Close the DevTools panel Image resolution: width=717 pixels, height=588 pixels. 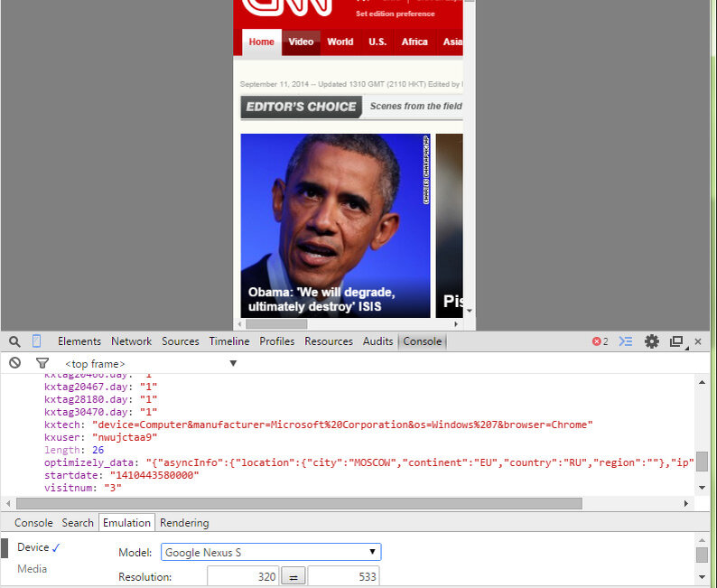coord(698,341)
